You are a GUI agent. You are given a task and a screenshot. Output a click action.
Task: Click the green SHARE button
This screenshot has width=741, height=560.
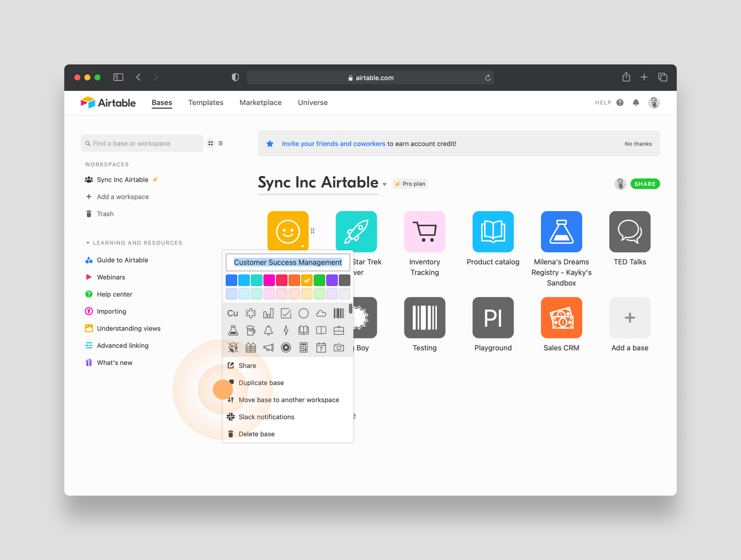[x=645, y=184]
